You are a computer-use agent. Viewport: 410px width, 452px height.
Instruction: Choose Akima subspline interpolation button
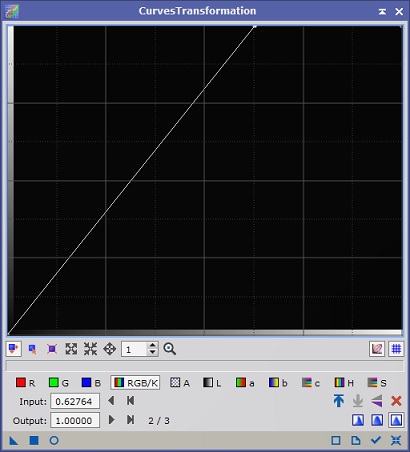coord(358,420)
